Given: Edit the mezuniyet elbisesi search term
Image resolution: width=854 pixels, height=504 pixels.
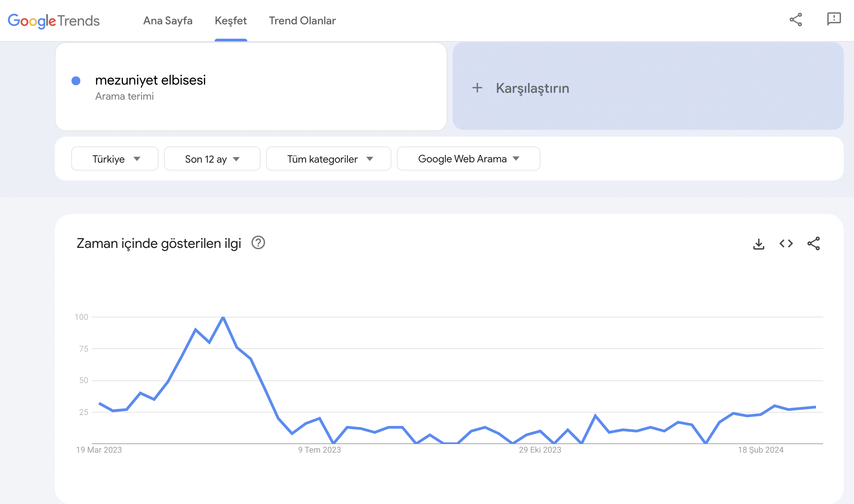Looking at the screenshot, I should coord(151,80).
